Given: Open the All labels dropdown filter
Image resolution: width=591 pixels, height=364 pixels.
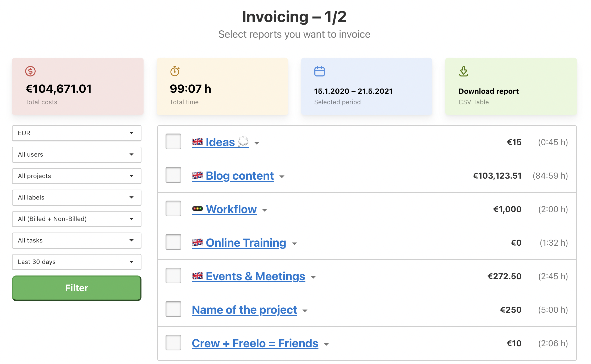Looking at the screenshot, I should pyautogui.click(x=76, y=197).
